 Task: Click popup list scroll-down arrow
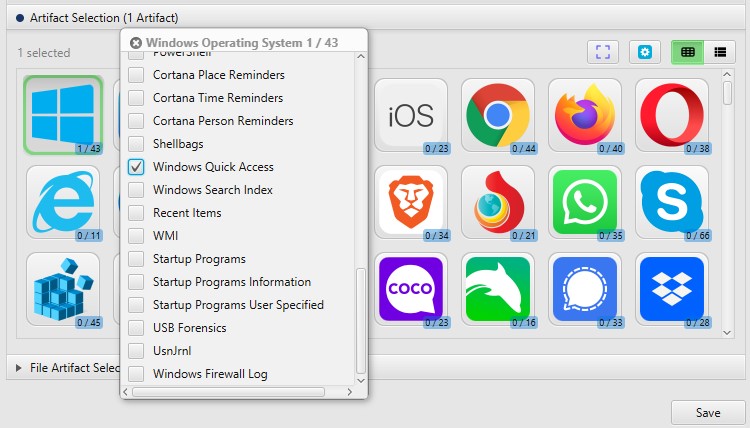361,381
